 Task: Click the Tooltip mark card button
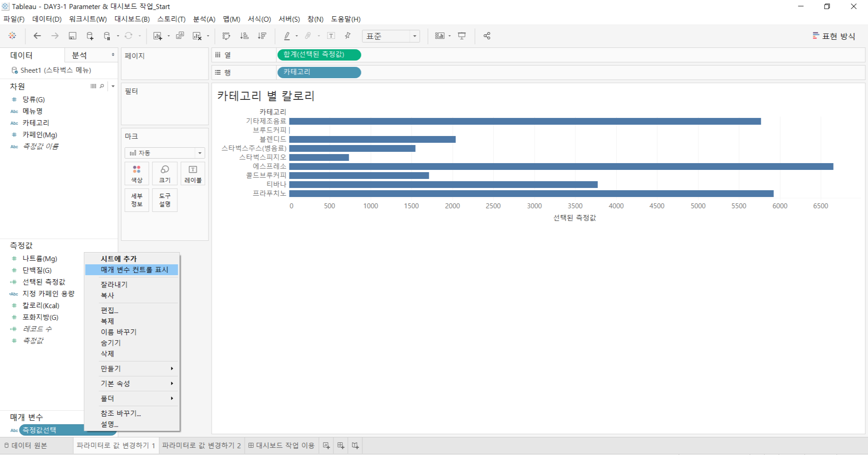(x=165, y=200)
